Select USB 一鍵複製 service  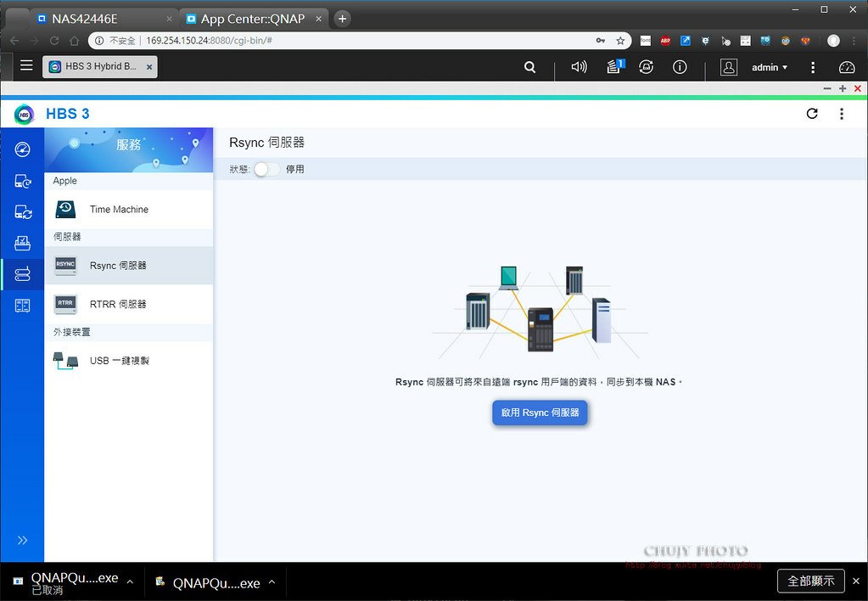click(128, 361)
